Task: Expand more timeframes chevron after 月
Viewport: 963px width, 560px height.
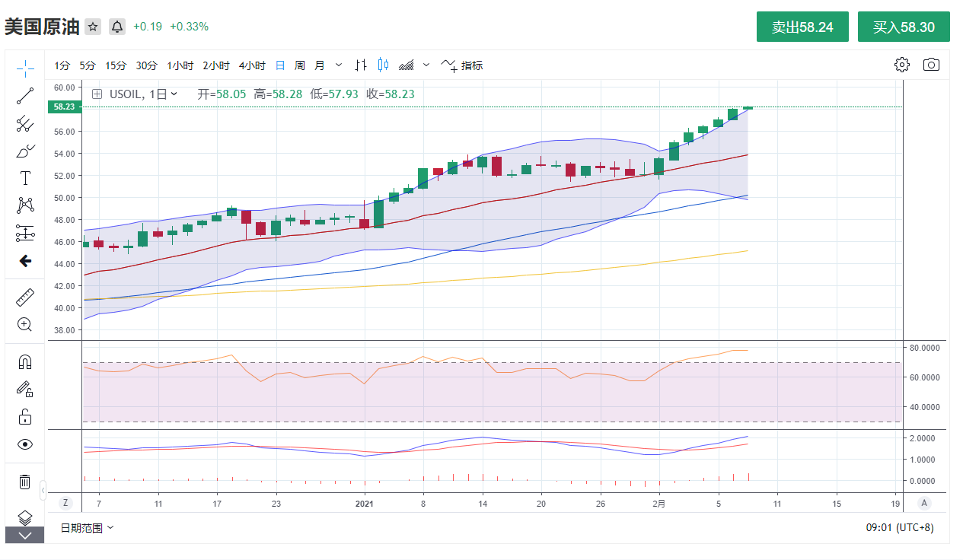Action: coord(339,65)
